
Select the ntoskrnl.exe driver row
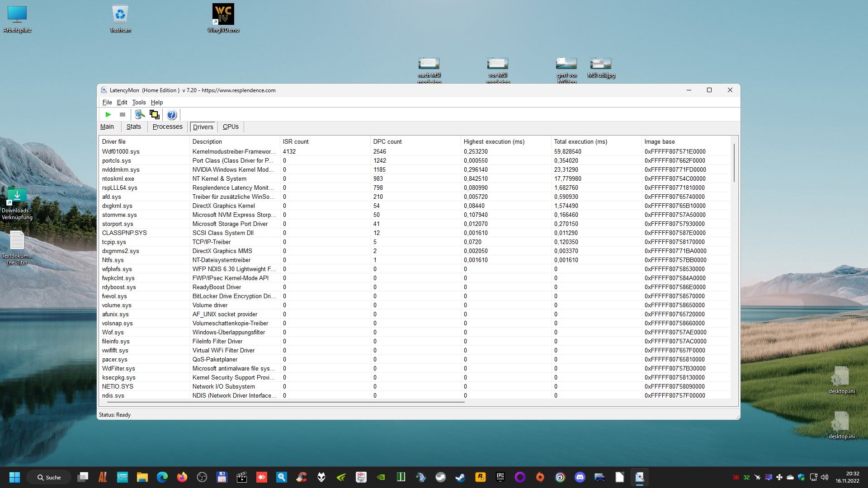[415, 179]
